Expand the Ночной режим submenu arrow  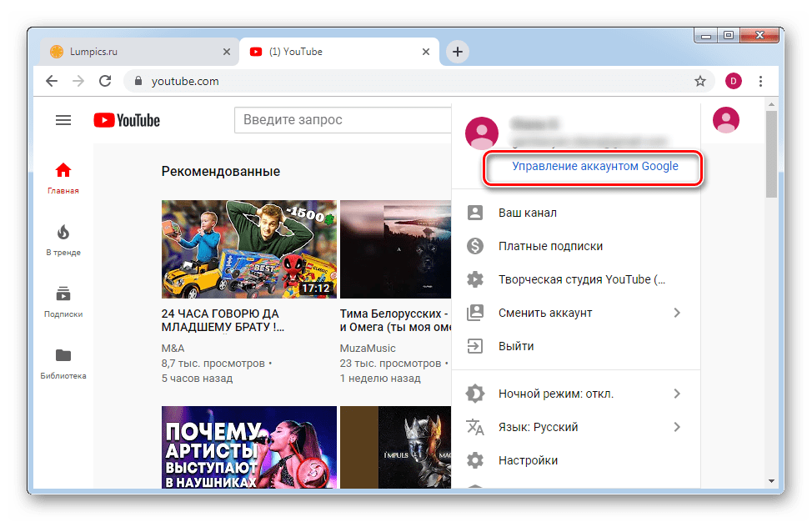click(x=677, y=394)
